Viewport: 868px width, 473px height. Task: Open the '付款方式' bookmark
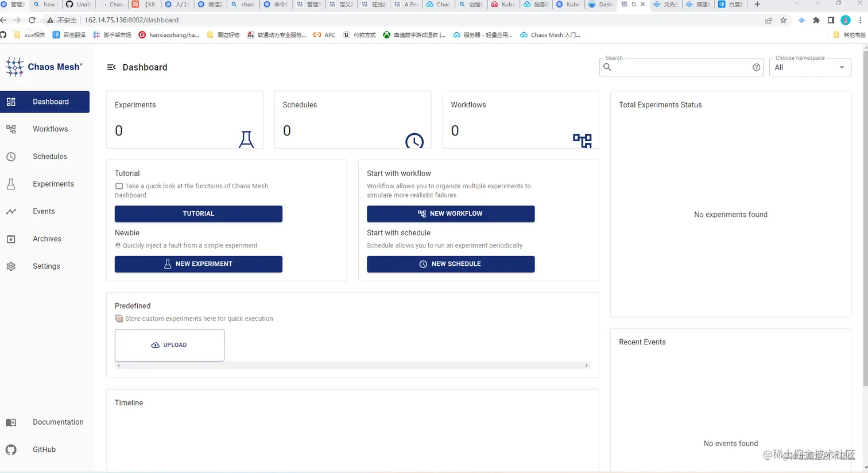coord(359,35)
